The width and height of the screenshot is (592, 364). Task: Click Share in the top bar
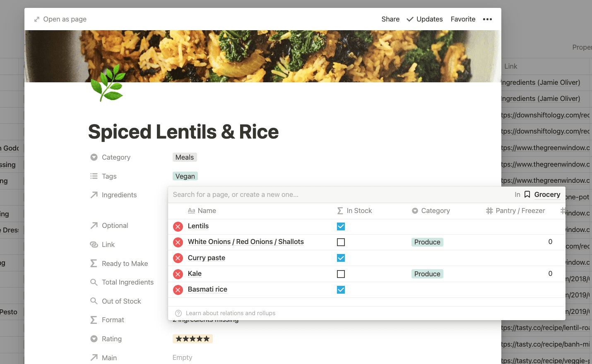point(390,19)
